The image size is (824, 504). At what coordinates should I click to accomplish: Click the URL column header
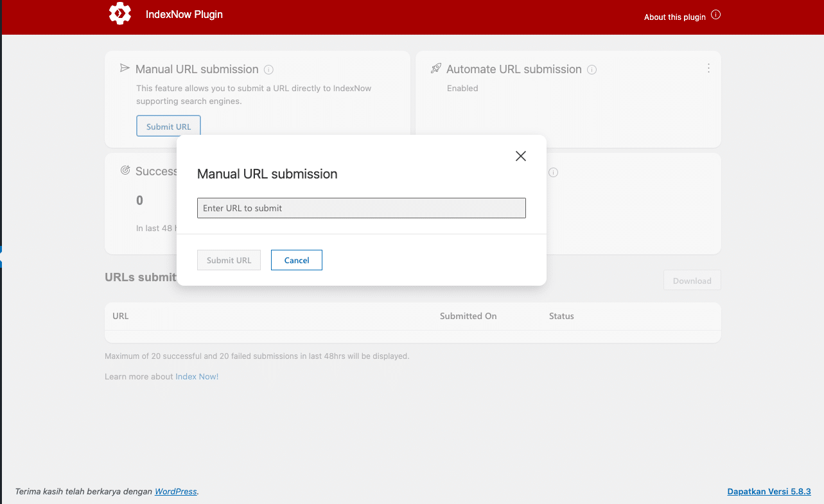121,316
